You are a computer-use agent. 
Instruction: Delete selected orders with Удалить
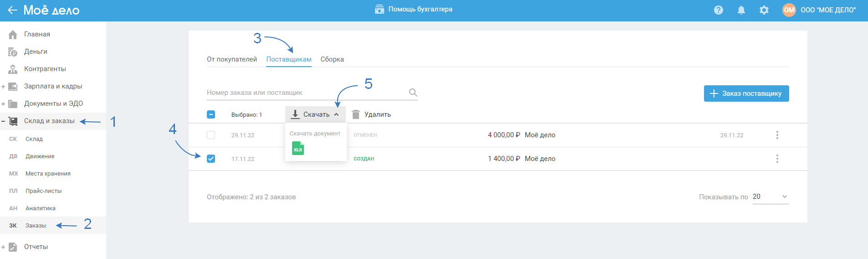[372, 114]
